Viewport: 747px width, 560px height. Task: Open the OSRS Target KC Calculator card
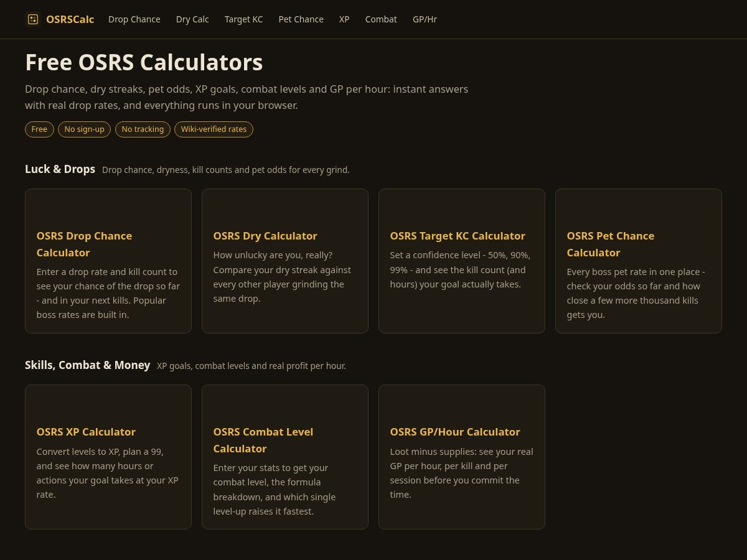(x=462, y=261)
